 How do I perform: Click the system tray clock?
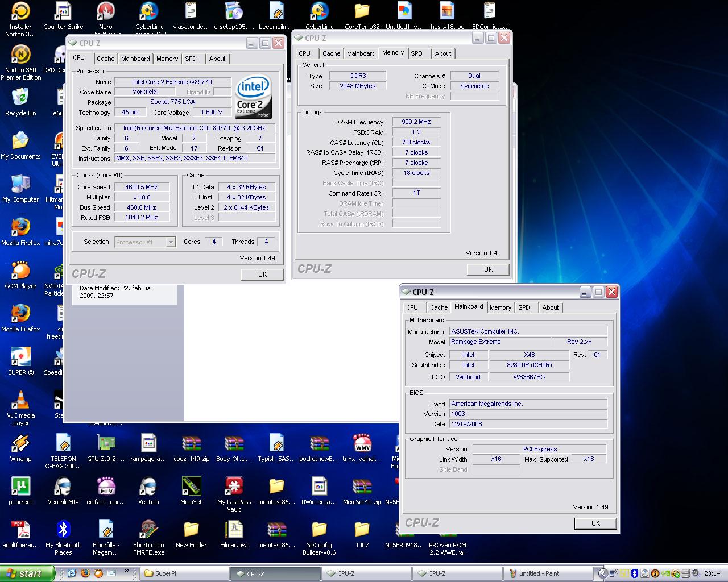coord(712,573)
